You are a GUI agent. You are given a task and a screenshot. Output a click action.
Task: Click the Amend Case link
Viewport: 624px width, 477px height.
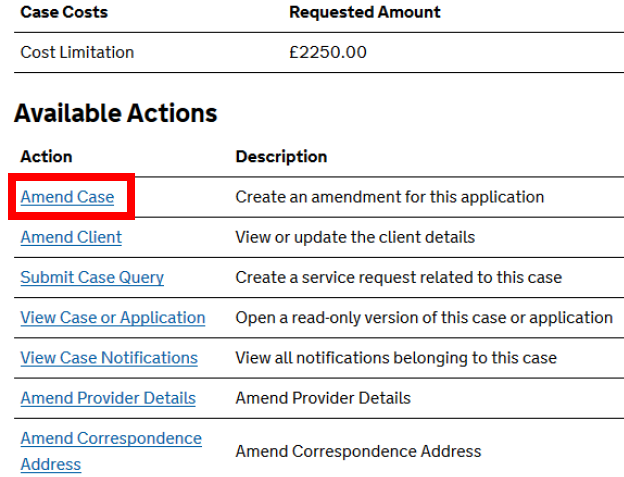67,197
